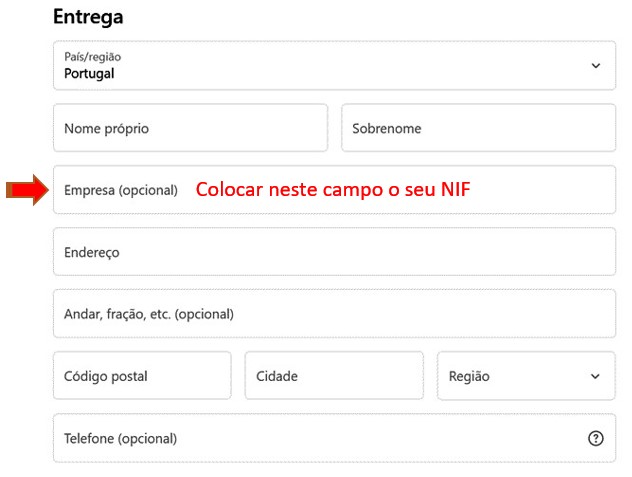Click the Região placeholder text

(469, 377)
